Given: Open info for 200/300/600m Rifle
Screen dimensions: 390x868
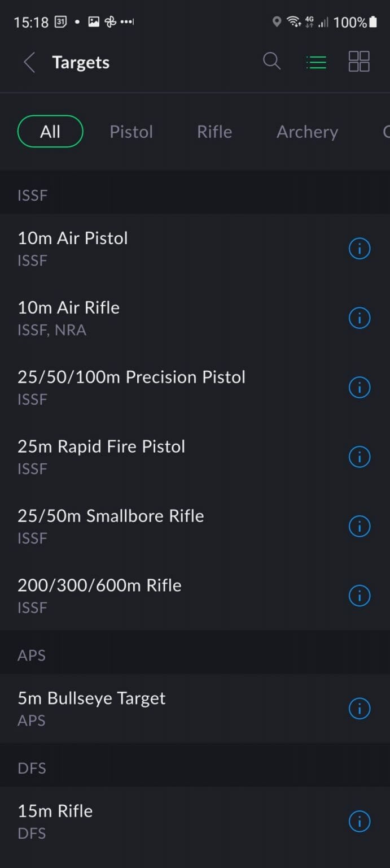Looking at the screenshot, I should pos(360,596).
